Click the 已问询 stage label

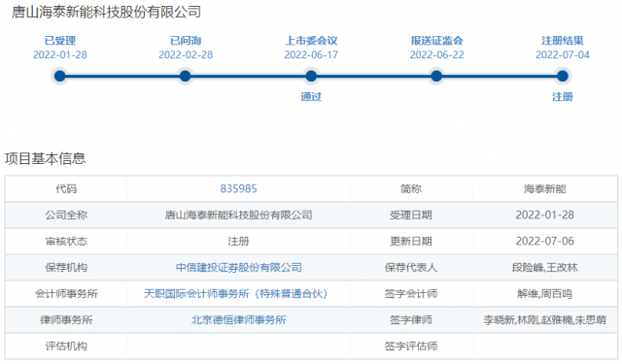coord(186,41)
